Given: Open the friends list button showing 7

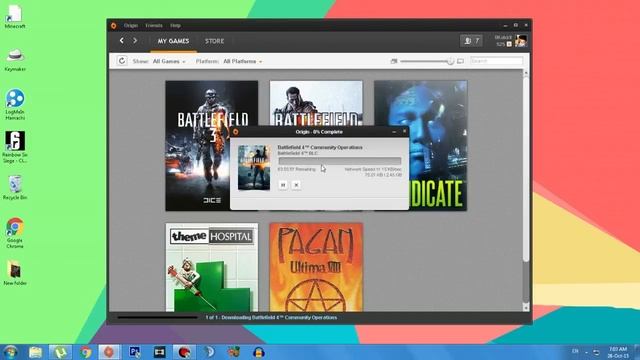Looking at the screenshot, I should tap(471, 41).
